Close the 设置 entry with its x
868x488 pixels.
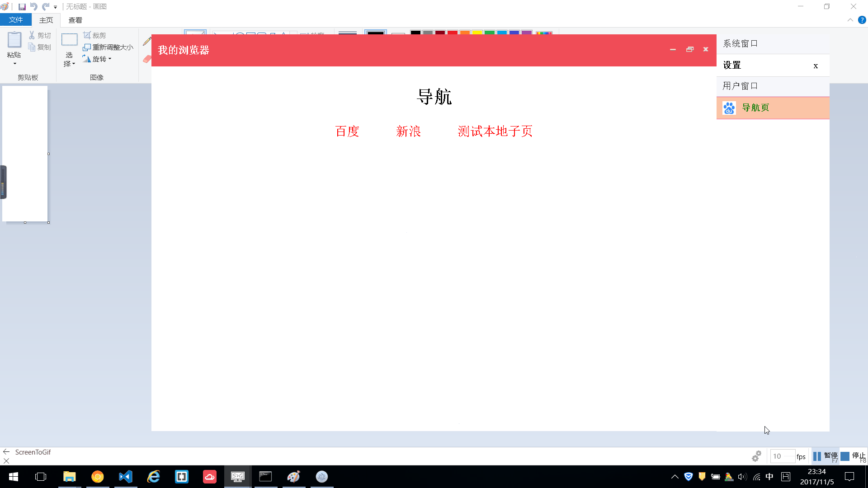pos(816,66)
